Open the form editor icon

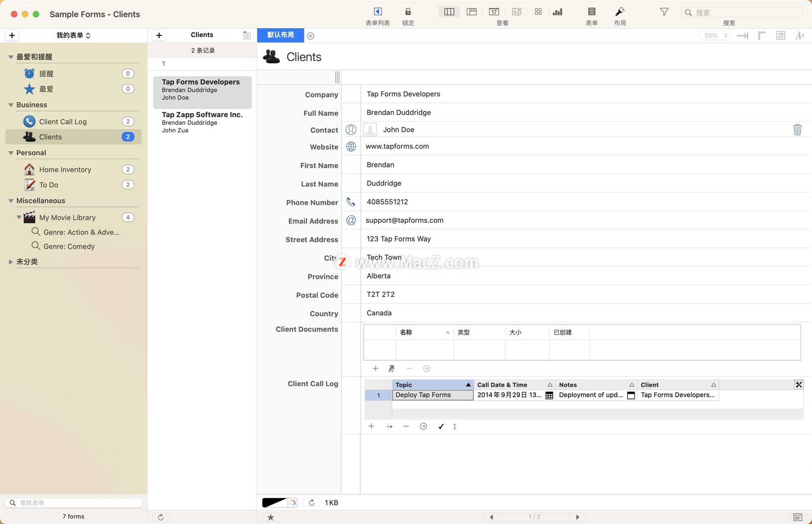(x=592, y=12)
